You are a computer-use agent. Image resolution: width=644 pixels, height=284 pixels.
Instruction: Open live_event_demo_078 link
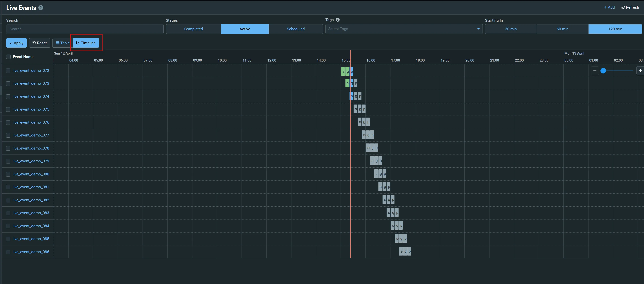31,148
